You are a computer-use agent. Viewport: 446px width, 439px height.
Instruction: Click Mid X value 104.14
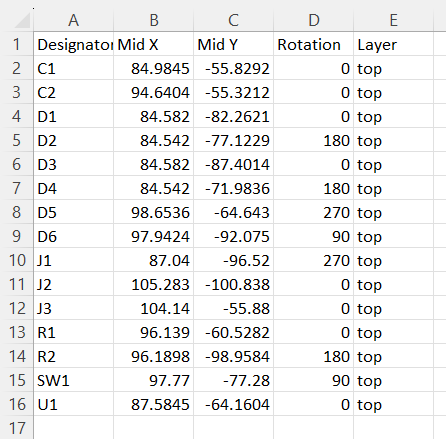(x=154, y=308)
